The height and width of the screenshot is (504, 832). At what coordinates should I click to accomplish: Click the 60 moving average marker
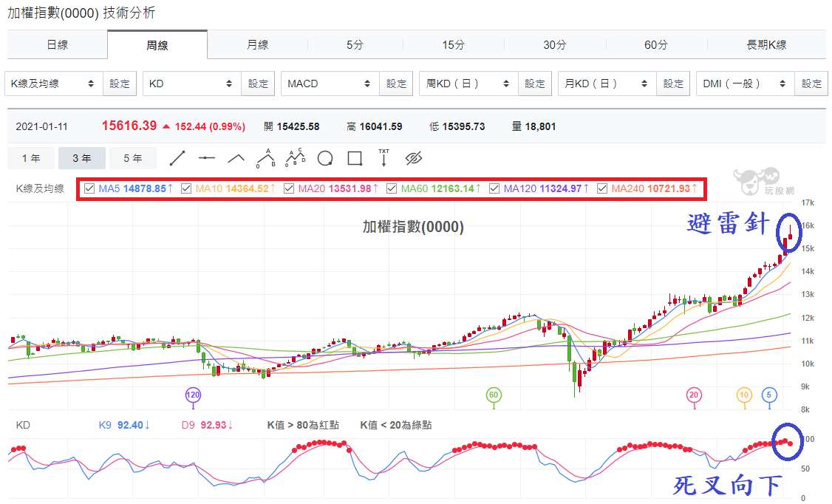pyautogui.click(x=494, y=395)
